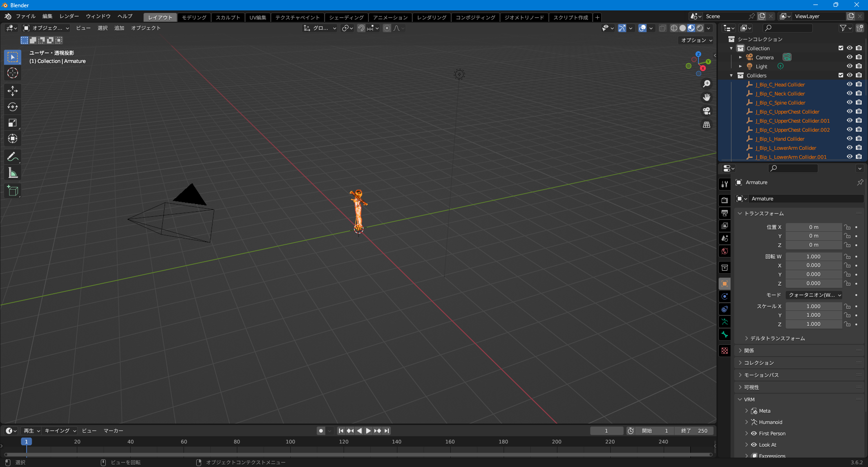Select the Measure ruler tool

13,173
